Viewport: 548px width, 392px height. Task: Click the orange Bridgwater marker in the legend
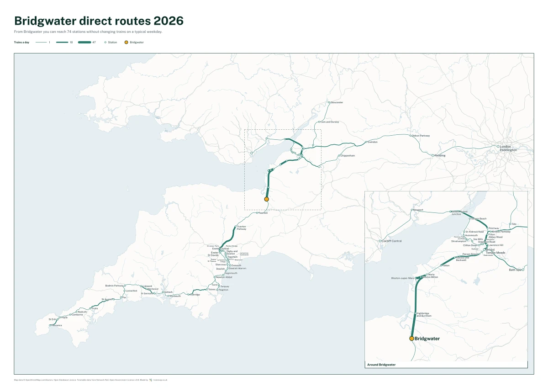(x=126, y=42)
